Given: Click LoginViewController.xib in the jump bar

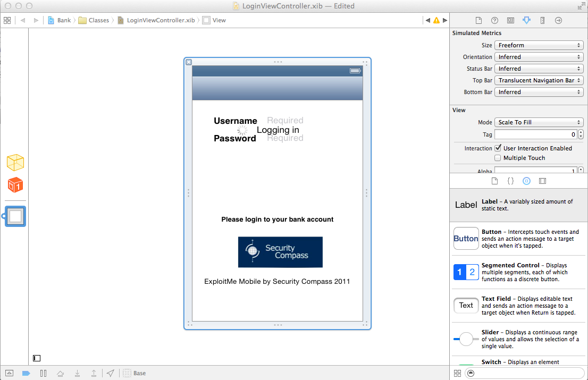Looking at the screenshot, I should coord(156,20).
